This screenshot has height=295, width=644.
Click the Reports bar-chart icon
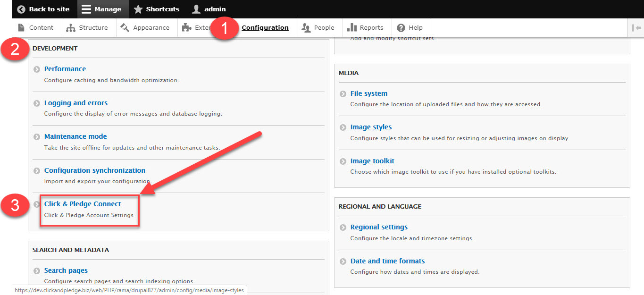352,27
